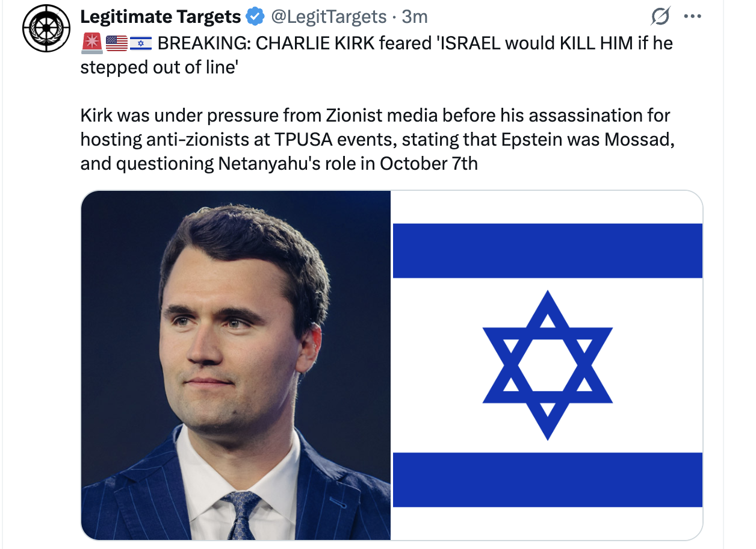Click the paragraph starting 'Kirk was under pressure'

tap(373, 139)
